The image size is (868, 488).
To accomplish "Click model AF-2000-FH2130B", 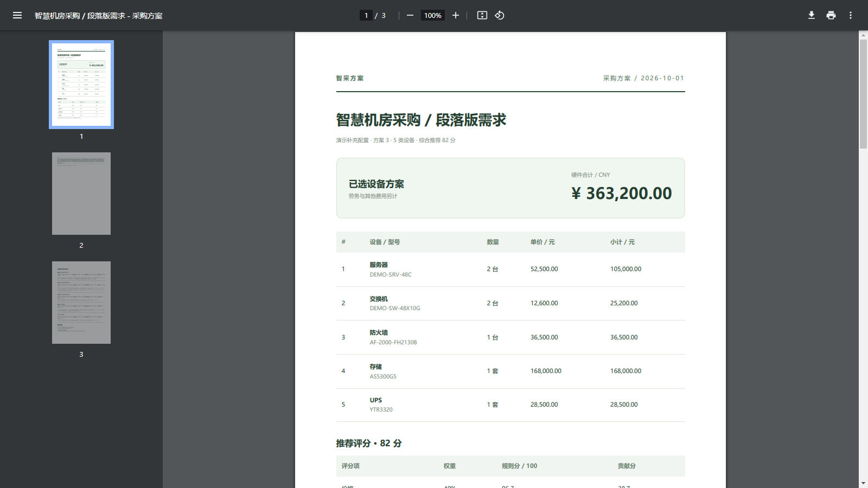I will click(393, 342).
